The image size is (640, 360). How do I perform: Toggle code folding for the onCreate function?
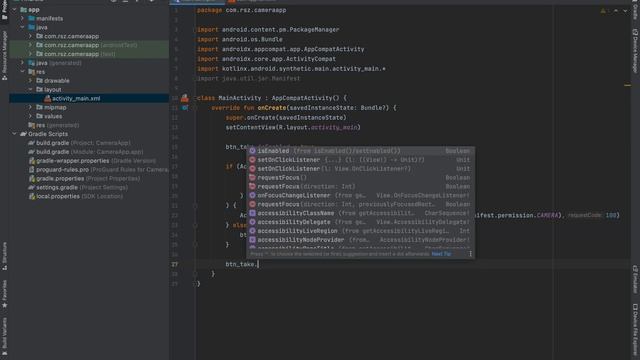coord(195,108)
